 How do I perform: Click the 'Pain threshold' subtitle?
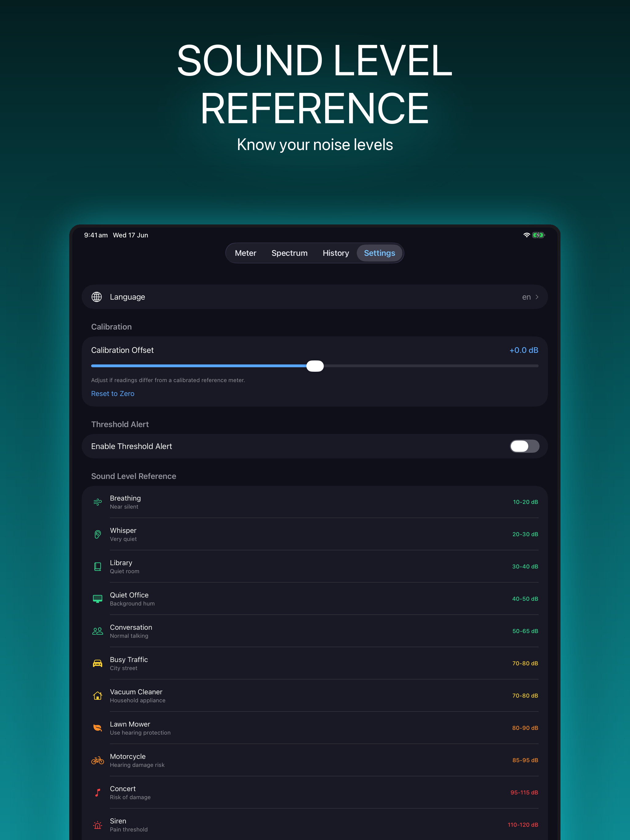[x=129, y=830]
